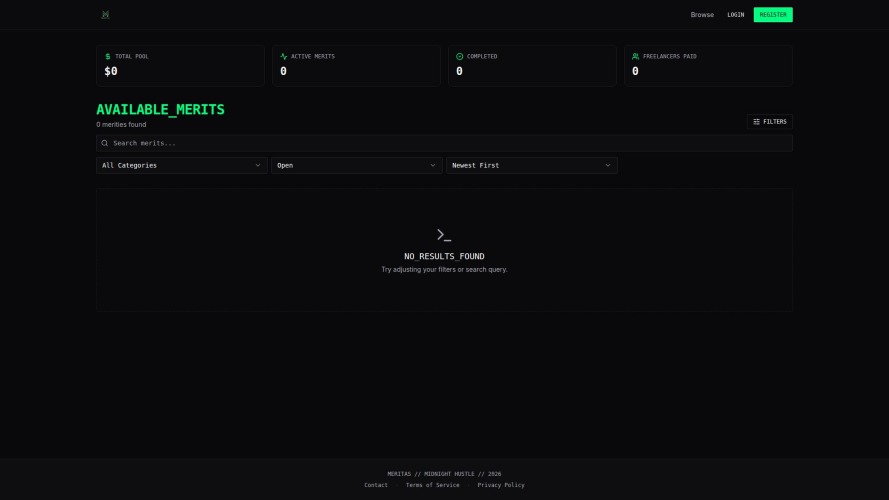
Task: Click the magnifier icon in search bar
Action: point(104,143)
